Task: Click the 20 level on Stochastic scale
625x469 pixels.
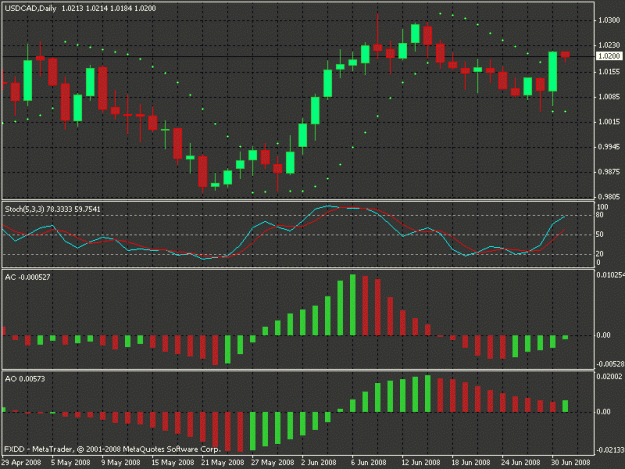Action: 600,254
